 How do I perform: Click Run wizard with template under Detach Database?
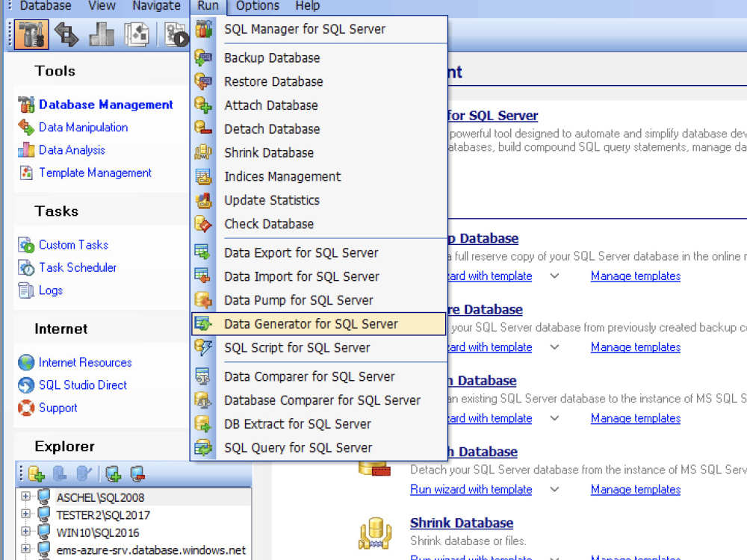(471, 489)
